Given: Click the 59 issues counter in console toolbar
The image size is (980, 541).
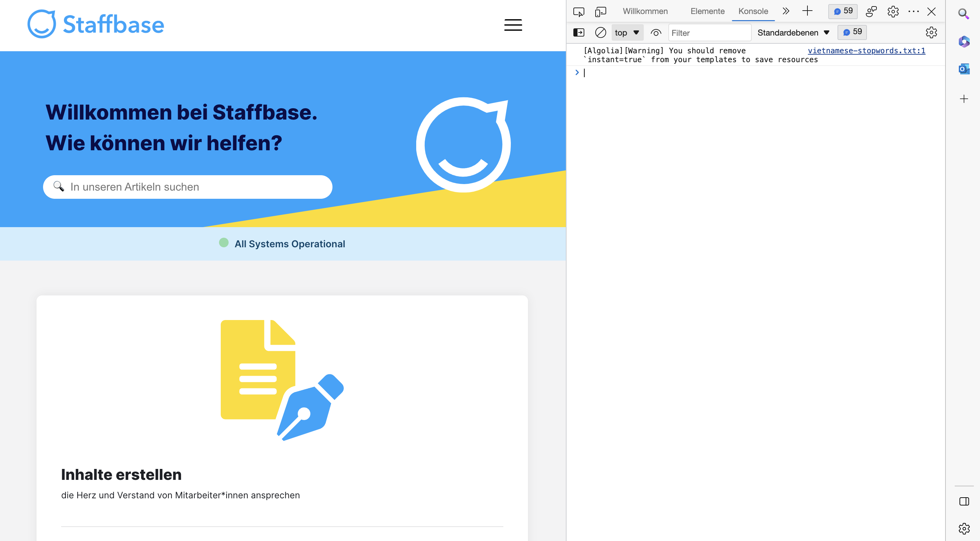Looking at the screenshot, I should (852, 32).
